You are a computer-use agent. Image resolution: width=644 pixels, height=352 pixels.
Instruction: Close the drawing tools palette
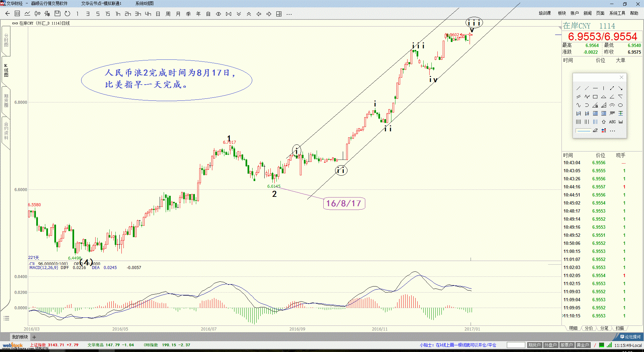coord(621,77)
